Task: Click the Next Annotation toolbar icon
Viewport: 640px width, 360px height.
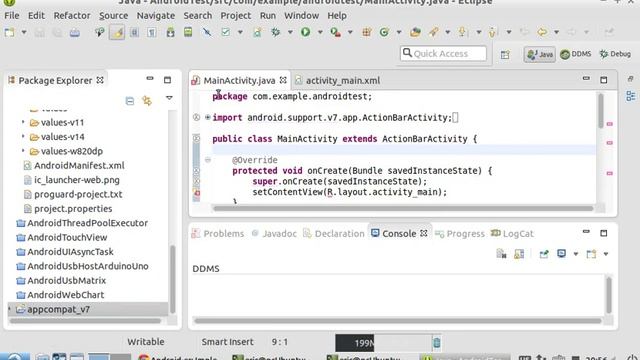Action: [462, 32]
